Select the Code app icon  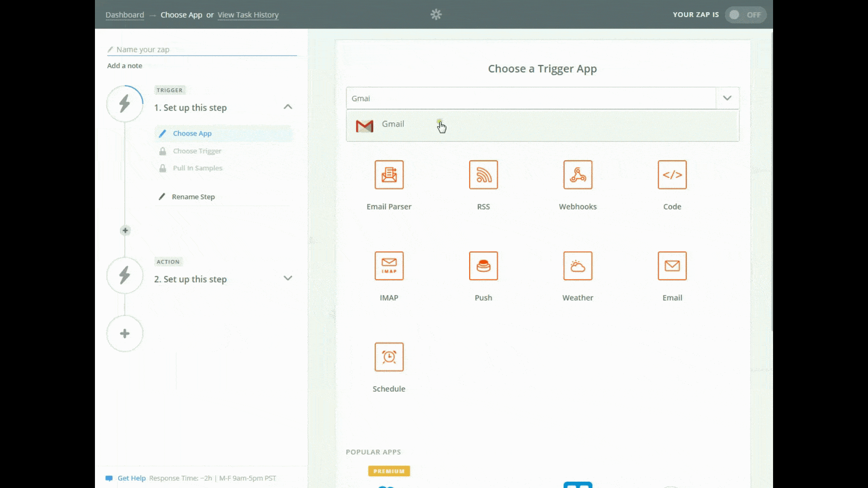point(672,175)
